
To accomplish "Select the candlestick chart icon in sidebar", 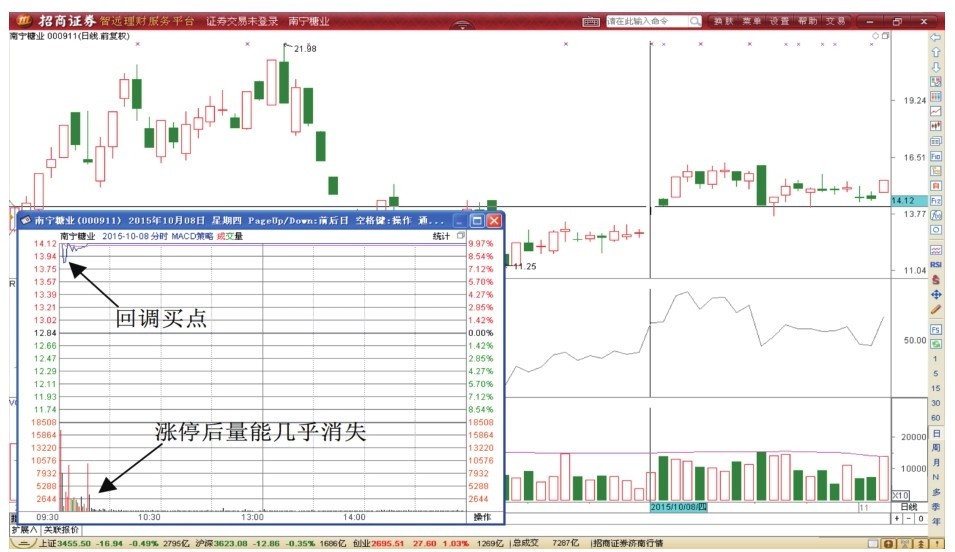I will click(936, 126).
